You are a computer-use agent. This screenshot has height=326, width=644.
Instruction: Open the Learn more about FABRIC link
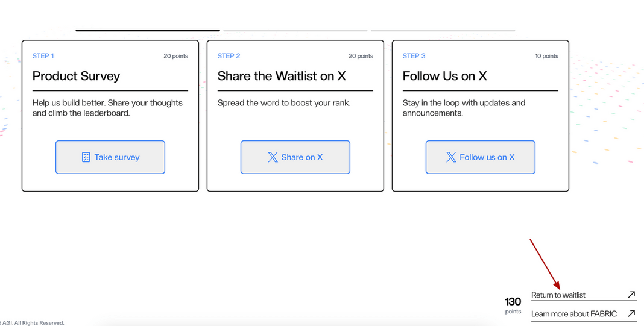pos(574,314)
